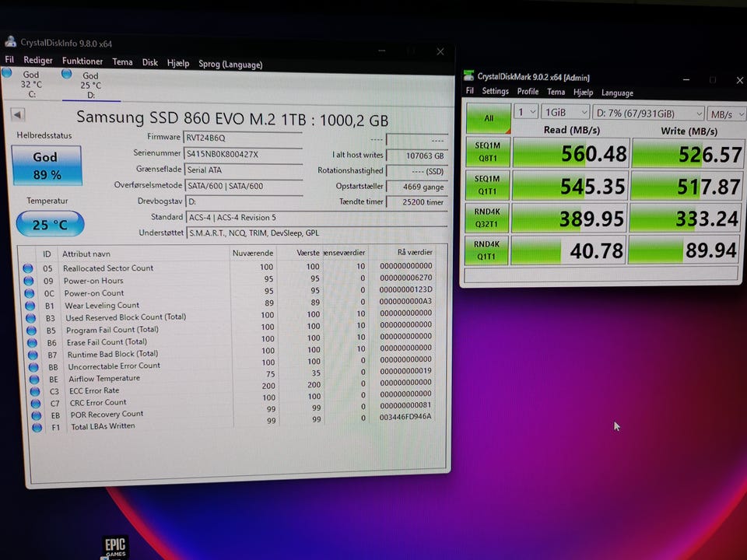Open the test count dropdown showing 1
The width and height of the screenshot is (747, 560).
pyautogui.click(x=526, y=112)
